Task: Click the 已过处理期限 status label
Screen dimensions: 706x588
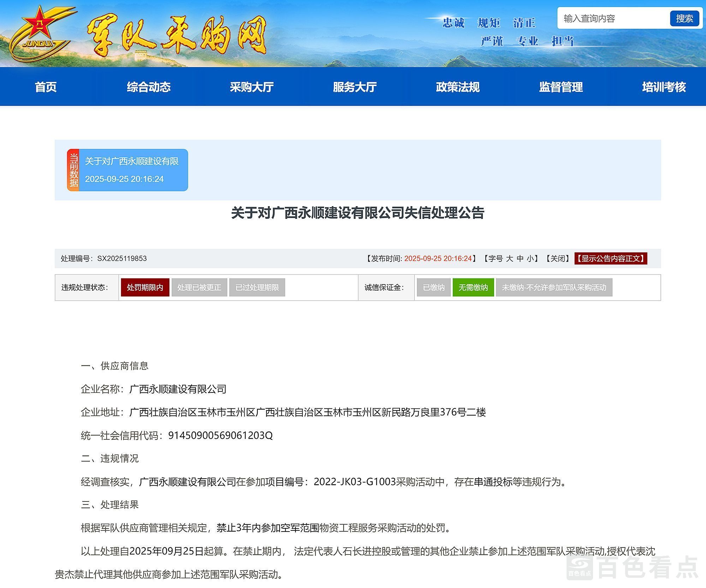Action: pos(257,288)
